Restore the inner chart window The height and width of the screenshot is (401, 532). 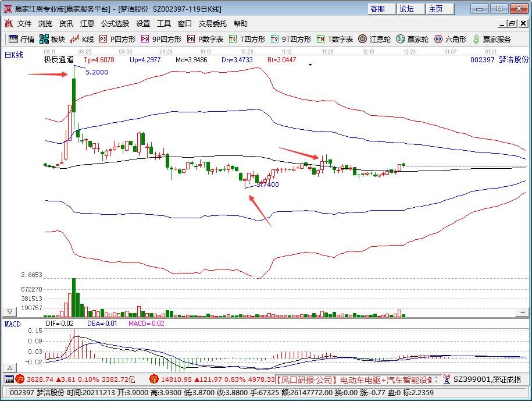click(x=512, y=23)
